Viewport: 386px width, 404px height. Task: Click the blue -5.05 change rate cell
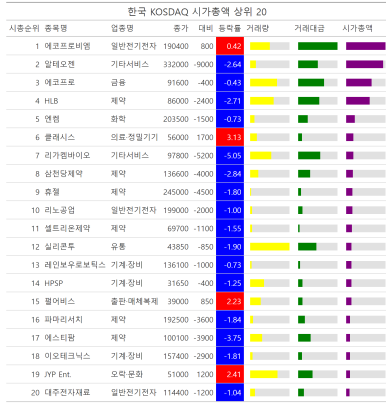tap(230, 155)
